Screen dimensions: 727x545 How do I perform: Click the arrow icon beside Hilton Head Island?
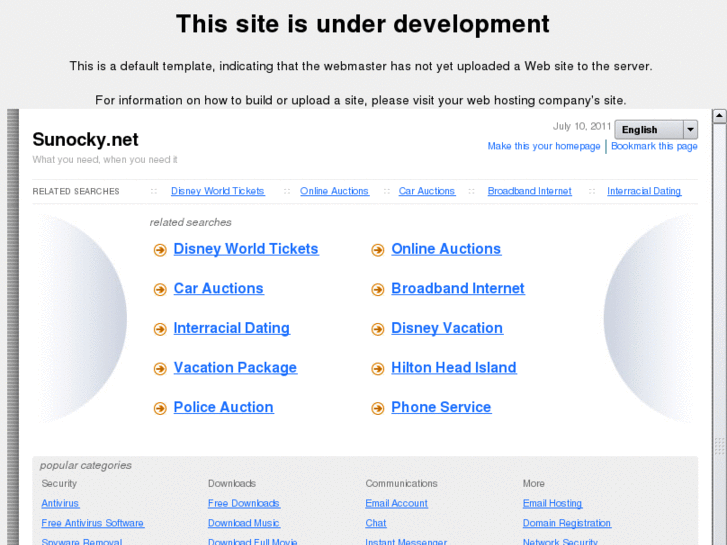(378, 369)
